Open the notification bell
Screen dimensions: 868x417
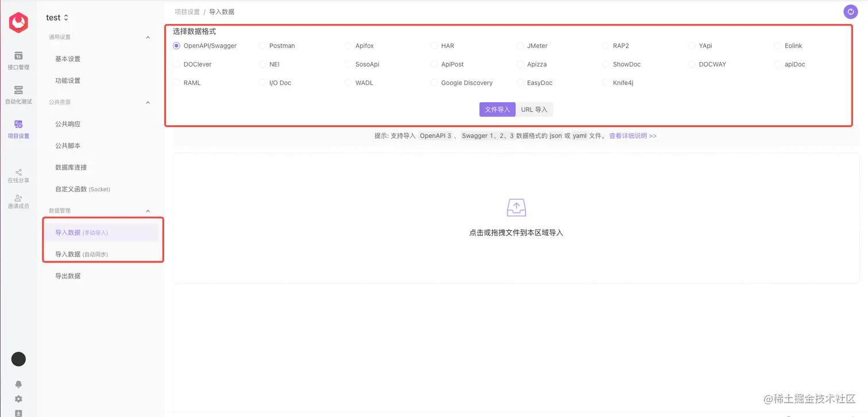[x=18, y=384]
